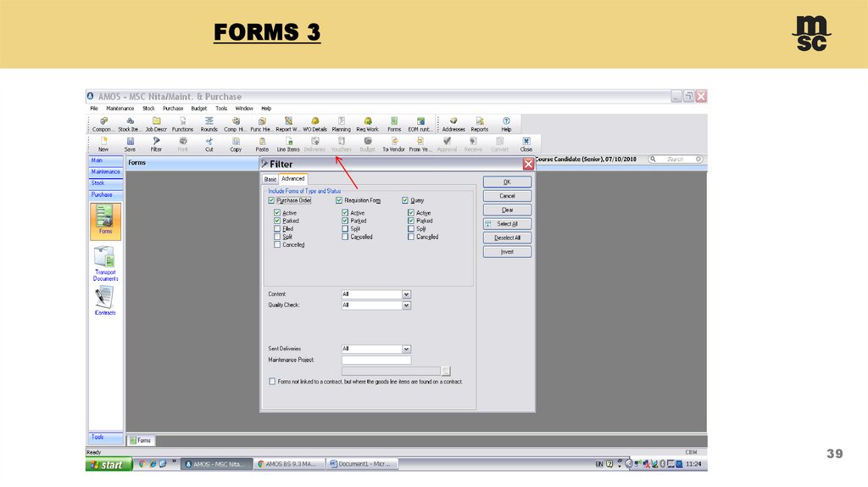This screenshot has width=868, height=487.
Task: Expand the Tools section in sidebar
Action: point(105,437)
